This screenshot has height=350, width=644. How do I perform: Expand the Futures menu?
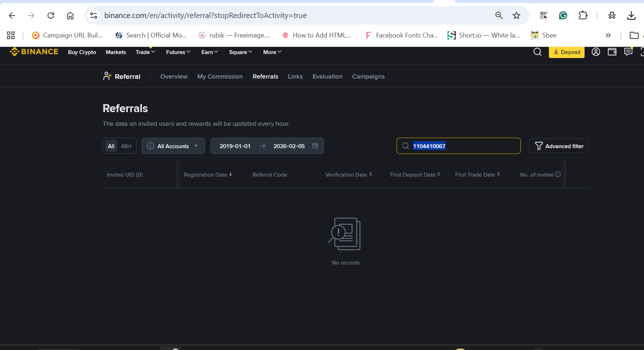point(178,52)
